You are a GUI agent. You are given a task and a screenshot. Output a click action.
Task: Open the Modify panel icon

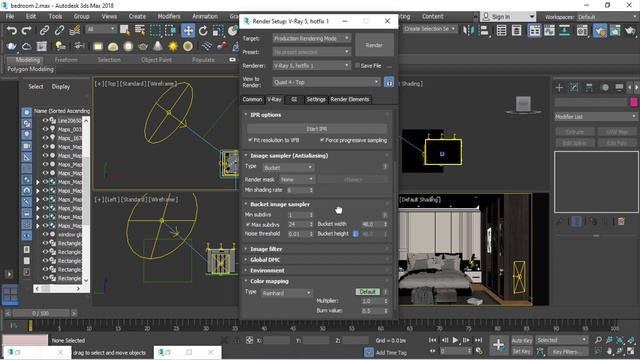click(x=574, y=87)
